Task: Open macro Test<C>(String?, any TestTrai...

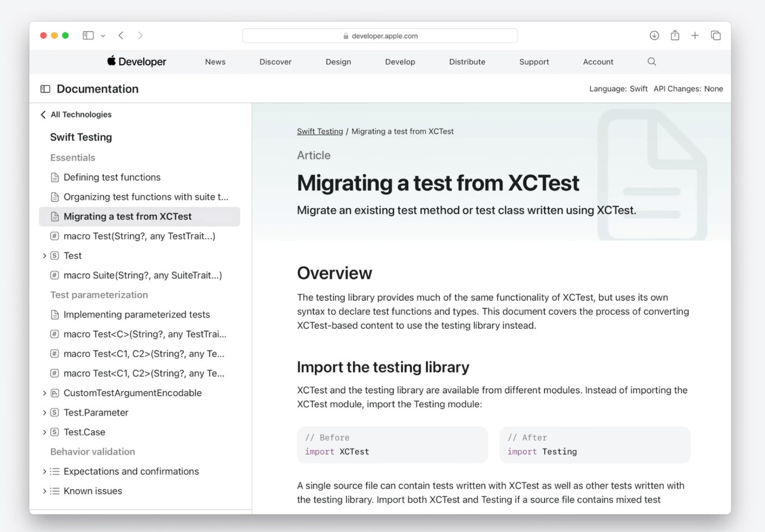Action: point(145,334)
